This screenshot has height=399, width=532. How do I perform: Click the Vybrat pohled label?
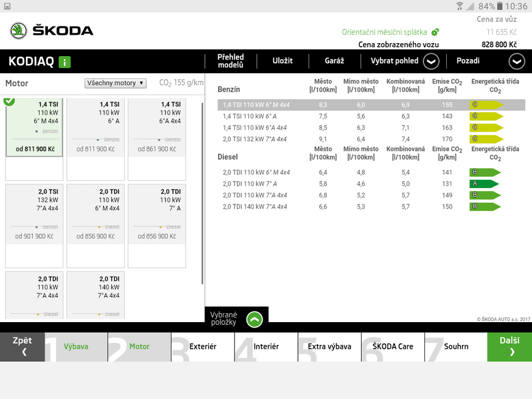(x=395, y=61)
